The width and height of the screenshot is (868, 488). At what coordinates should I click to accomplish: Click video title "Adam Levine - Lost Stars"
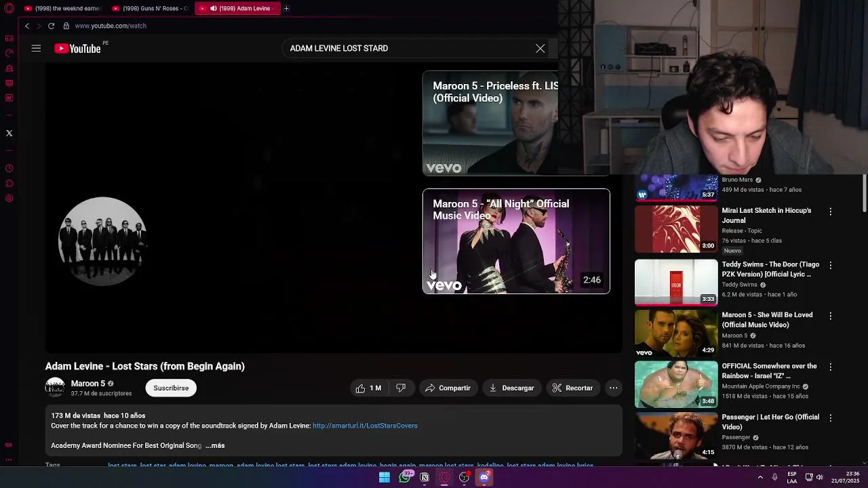145,366
